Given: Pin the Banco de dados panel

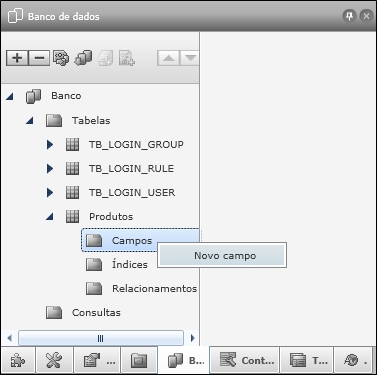Looking at the screenshot, I should (349, 16).
